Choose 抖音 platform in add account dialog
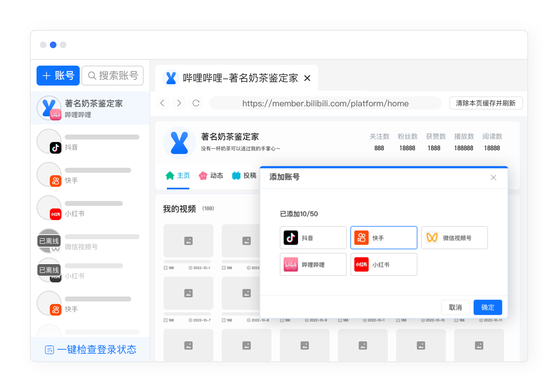Viewport: 558px width, 392px height. tap(313, 238)
